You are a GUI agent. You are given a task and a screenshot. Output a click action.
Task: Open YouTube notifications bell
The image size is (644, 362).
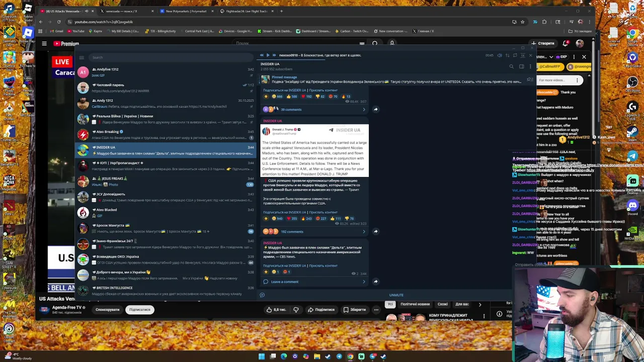[567, 44]
